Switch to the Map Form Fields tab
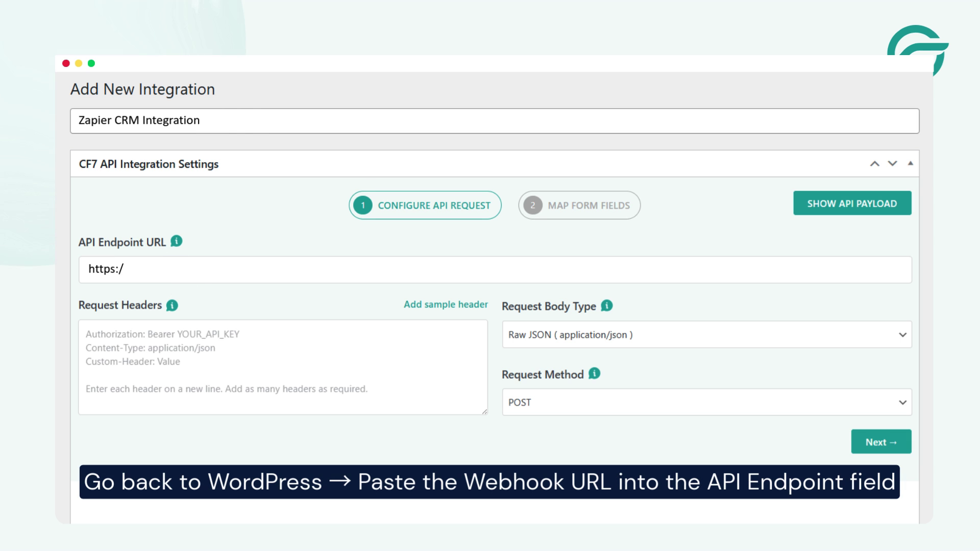This screenshot has height=551, width=980. click(579, 205)
